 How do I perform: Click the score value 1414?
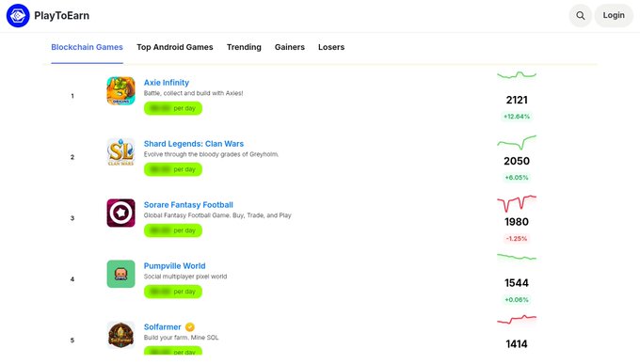(x=517, y=344)
